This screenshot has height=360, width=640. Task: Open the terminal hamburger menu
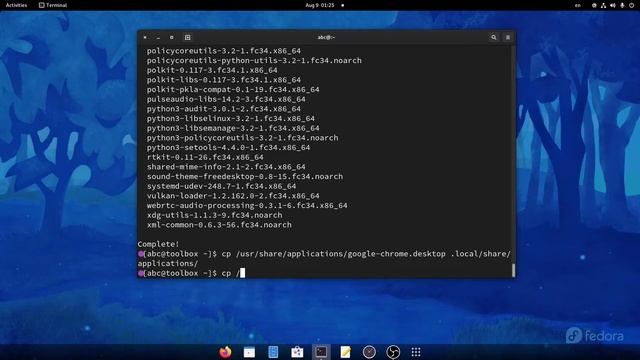(x=508, y=37)
